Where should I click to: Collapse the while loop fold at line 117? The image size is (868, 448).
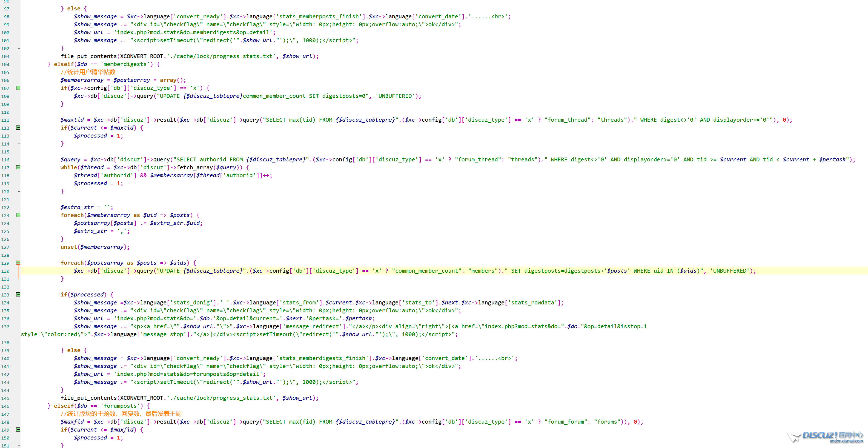[x=19, y=167]
